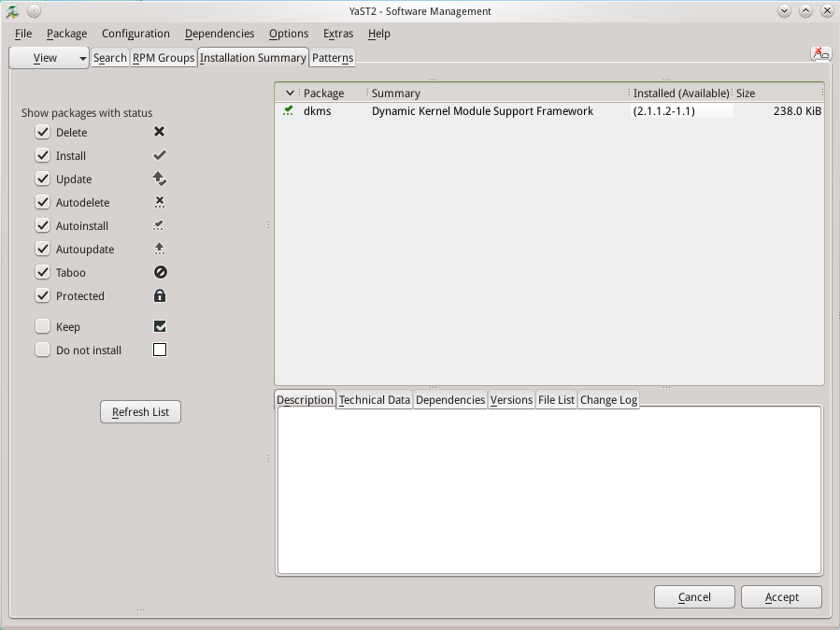Select the dkms package name
Image resolution: width=840 pixels, height=630 pixels.
pos(317,111)
